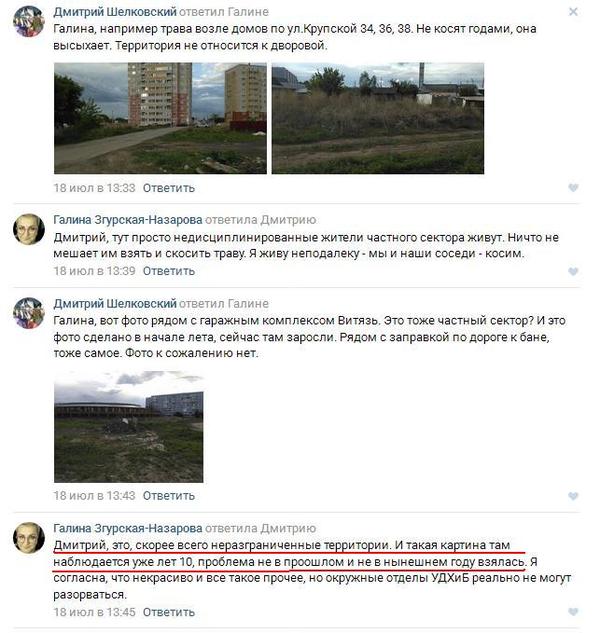The image size is (600, 633).
Task: Open Дмитрий Шелковский profile from first comment
Action: click(x=115, y=12)
